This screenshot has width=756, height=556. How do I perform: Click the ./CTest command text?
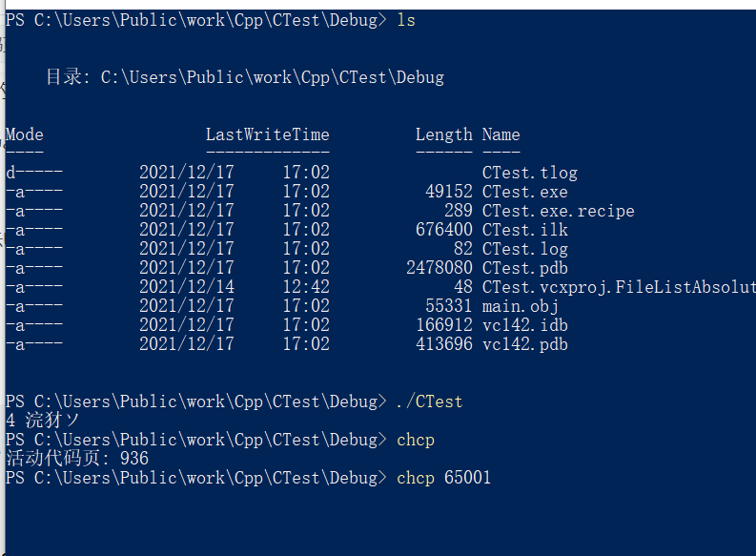(x=429, y=402)
